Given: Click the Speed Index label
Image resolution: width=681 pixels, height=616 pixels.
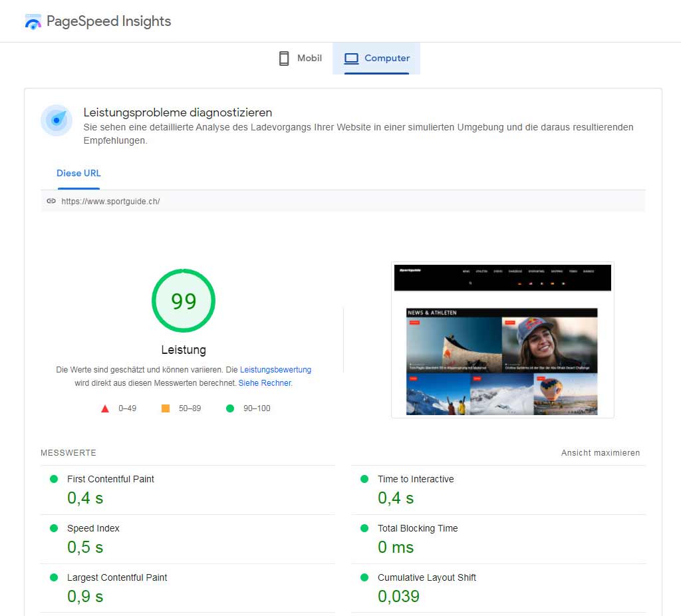Looking at the screenshot, I should tap(93, 528).
